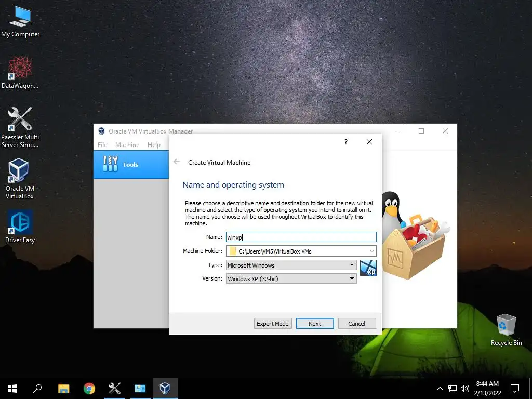Open Version dropdown Windows XP (32-bit)

point(291,278)
